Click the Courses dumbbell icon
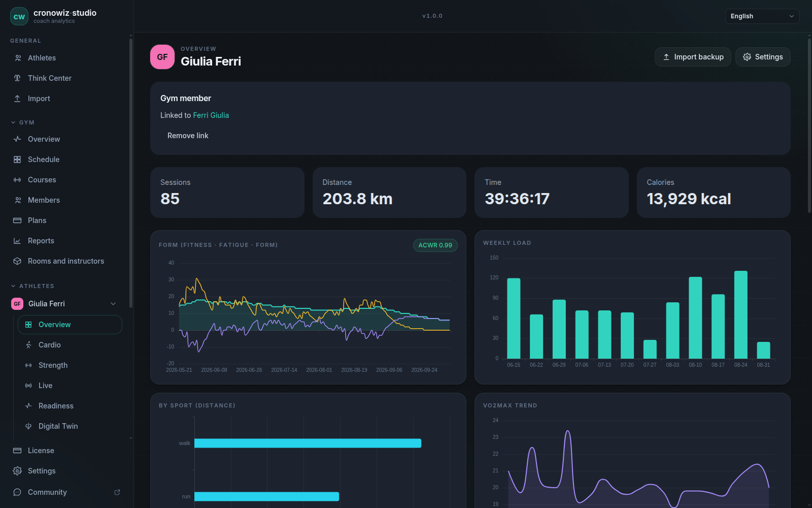 pos(17,180)
